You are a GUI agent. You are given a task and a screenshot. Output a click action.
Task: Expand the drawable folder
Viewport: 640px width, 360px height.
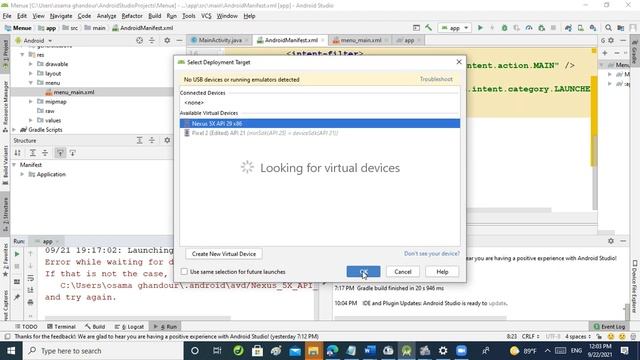31,64
